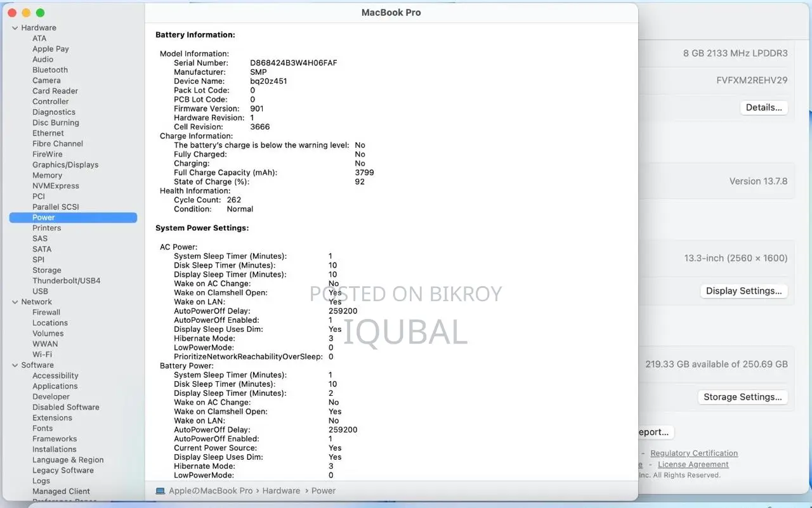Select SAS in the hardware list
812x508 pixels.
(40, 238)
